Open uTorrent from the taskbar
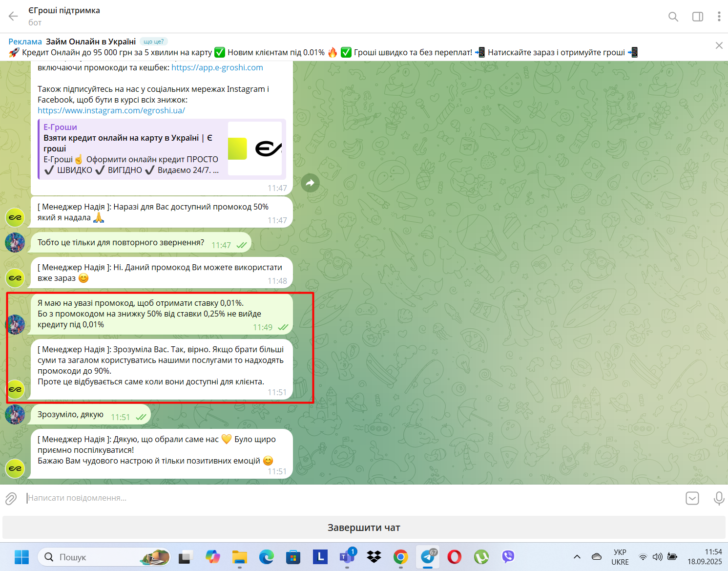728x571 pixels. [x=481, y=557]
